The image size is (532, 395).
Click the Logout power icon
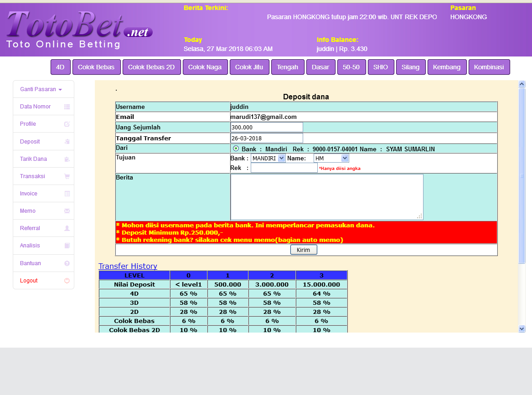tap(67, 281)
